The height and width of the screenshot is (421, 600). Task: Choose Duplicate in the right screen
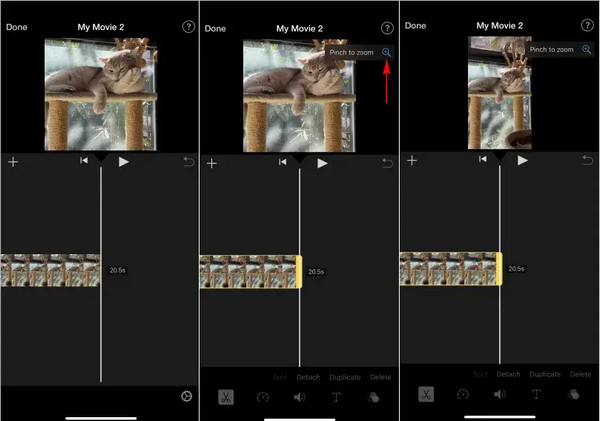click(545, 374)
